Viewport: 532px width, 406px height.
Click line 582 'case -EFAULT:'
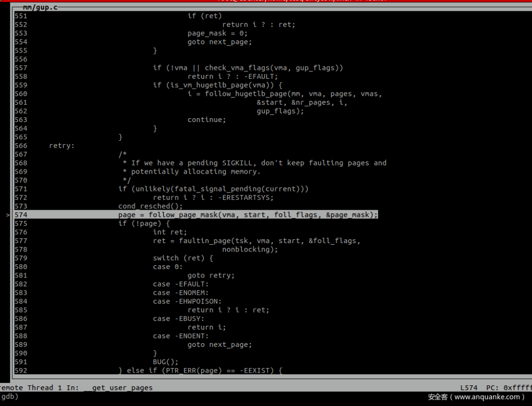pyautogui.click(x=180, y=284)
